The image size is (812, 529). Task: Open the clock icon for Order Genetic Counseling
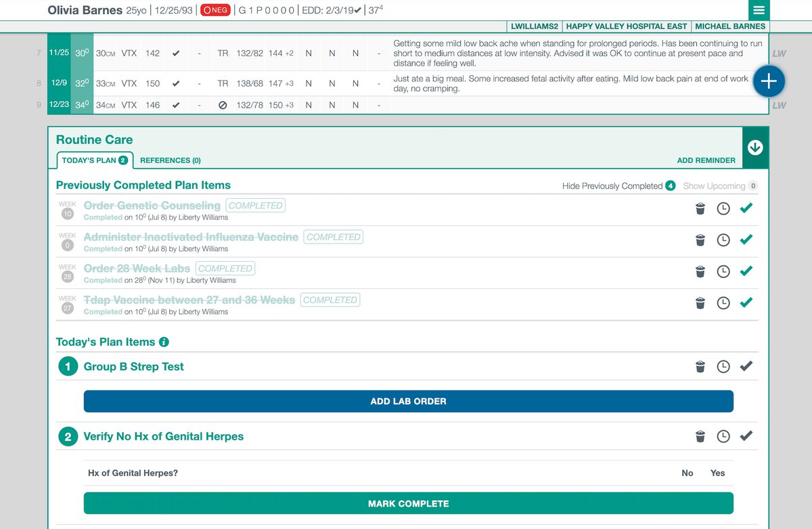pos(723,208)
